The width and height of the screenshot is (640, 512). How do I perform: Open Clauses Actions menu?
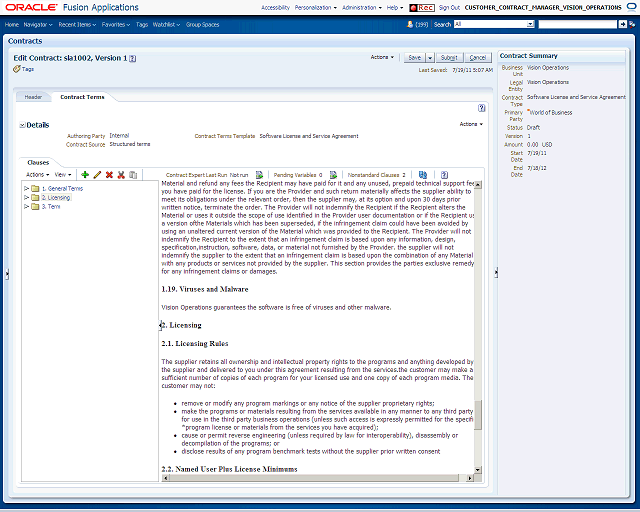coord(38,175)
